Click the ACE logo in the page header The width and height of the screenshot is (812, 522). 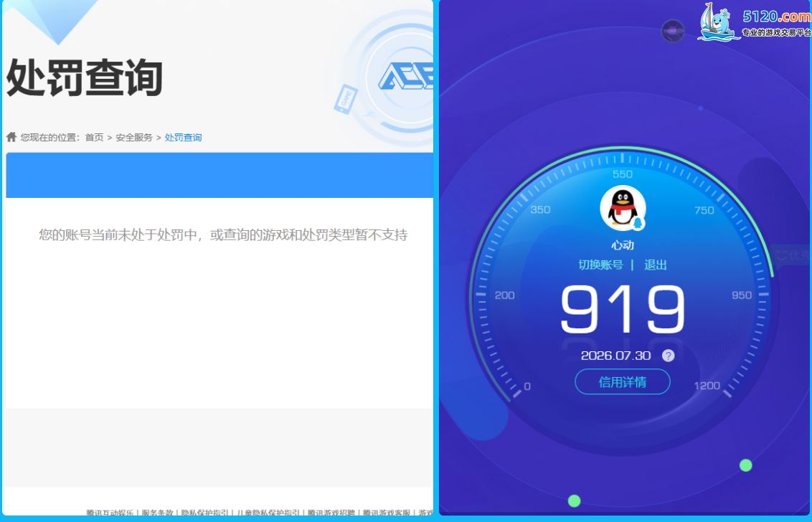pyautogui.click(x=405, y=76)
